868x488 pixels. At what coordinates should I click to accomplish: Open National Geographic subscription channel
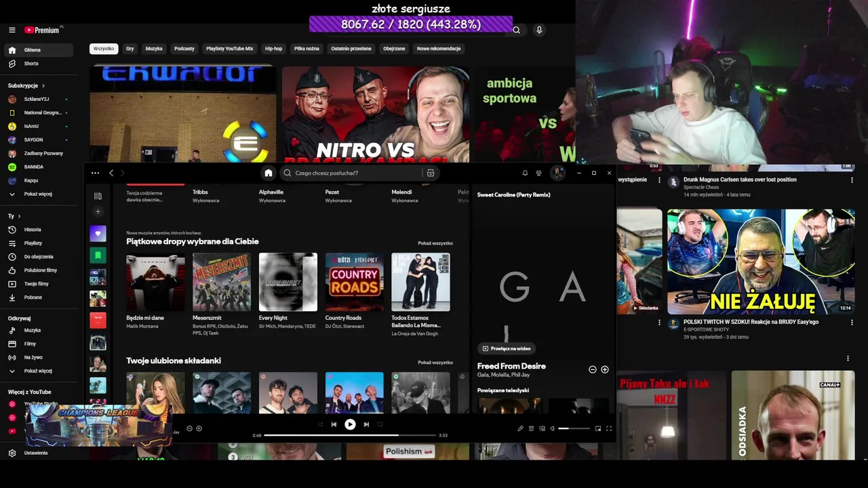(37, 113)
